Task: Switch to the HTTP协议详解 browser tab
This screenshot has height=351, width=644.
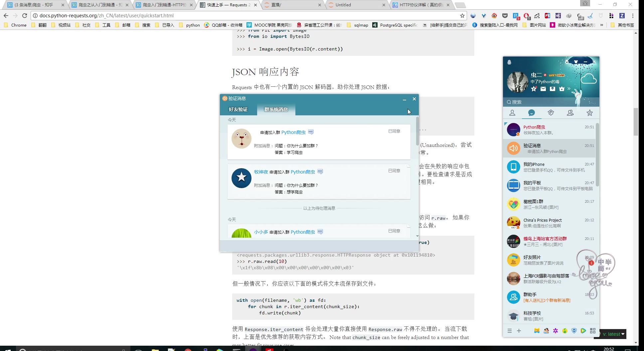Action: [x=421, y=5]
